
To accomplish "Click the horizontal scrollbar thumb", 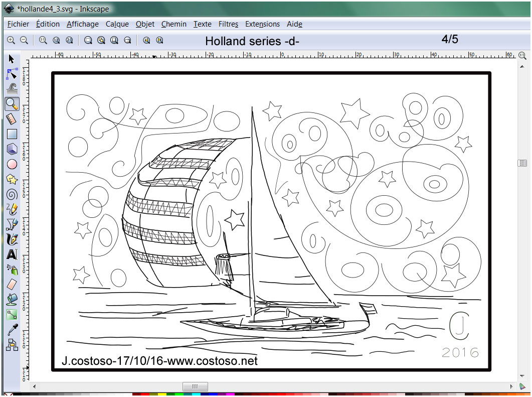I will point(195,386).
